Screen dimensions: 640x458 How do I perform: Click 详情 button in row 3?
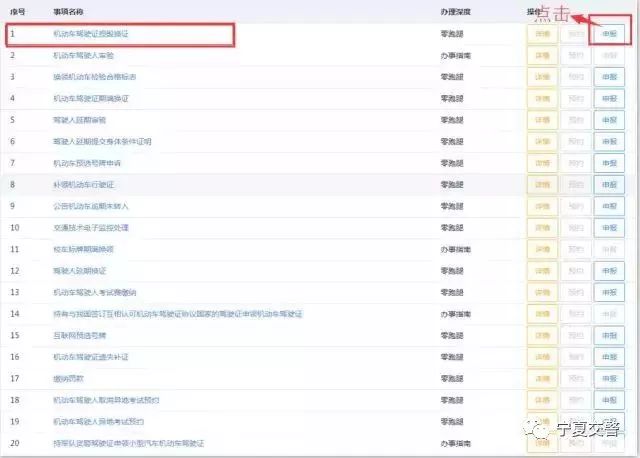pos(542,77)
